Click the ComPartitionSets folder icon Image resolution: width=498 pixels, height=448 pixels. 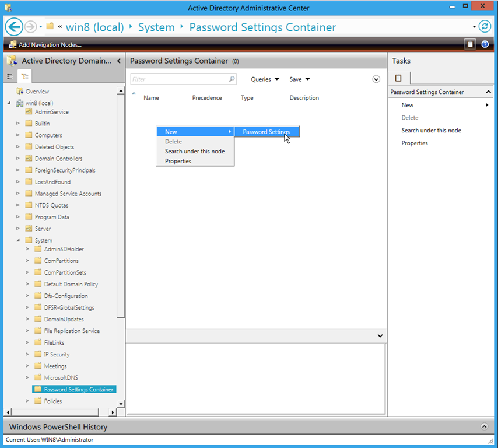coord(38,272)
